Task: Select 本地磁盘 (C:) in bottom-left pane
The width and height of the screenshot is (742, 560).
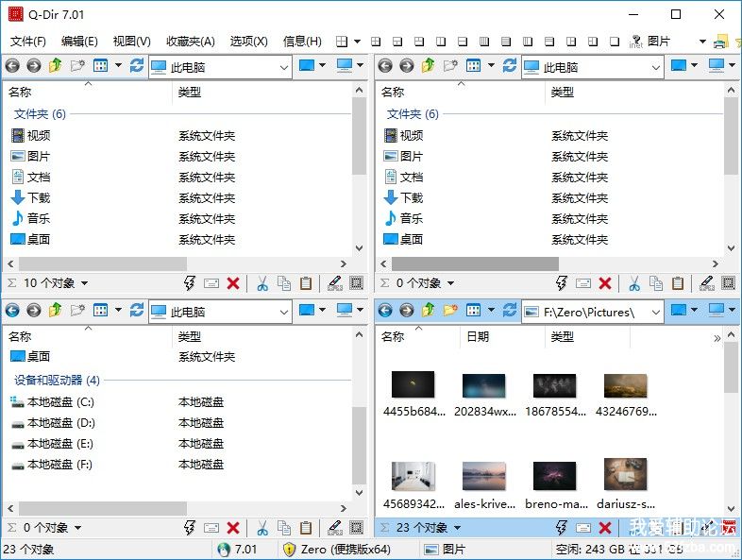Action: 52,402
